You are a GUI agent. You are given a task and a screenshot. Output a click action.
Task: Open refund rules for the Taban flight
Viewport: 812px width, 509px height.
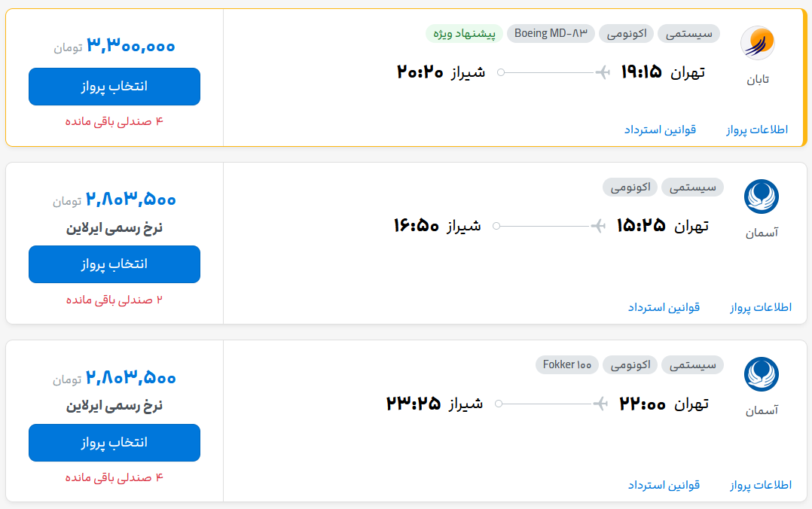[x=660, y=130]
